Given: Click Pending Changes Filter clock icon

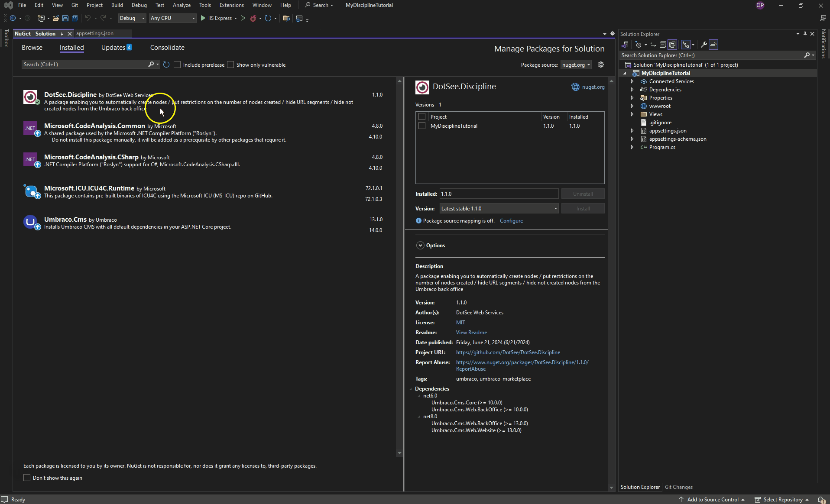Looking at the screenshot, I should [x=638, y=45].
